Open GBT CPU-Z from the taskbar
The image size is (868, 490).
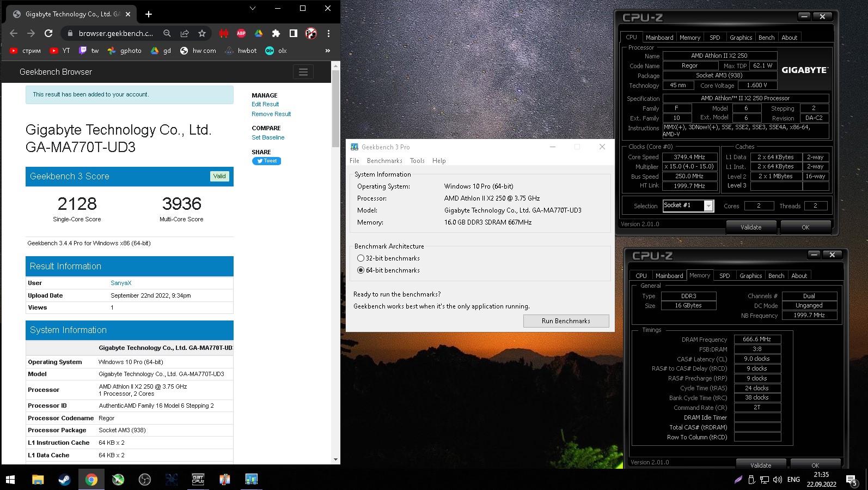tap(198, 479)
